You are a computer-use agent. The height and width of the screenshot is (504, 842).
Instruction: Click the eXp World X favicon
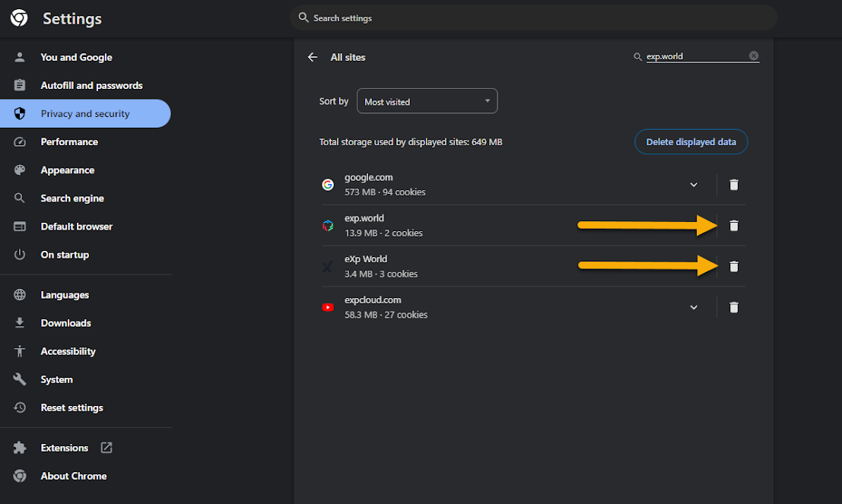(x=328, y=266)
